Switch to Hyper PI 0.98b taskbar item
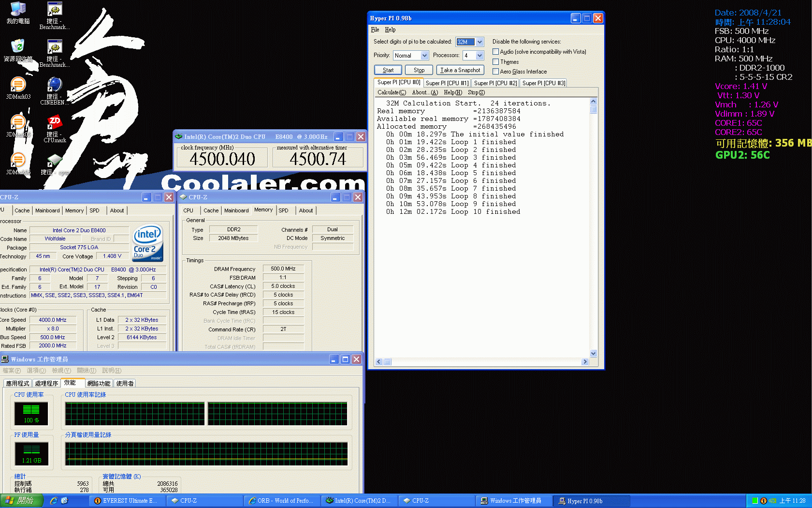812x508 pixels. [x=591, y=501]
